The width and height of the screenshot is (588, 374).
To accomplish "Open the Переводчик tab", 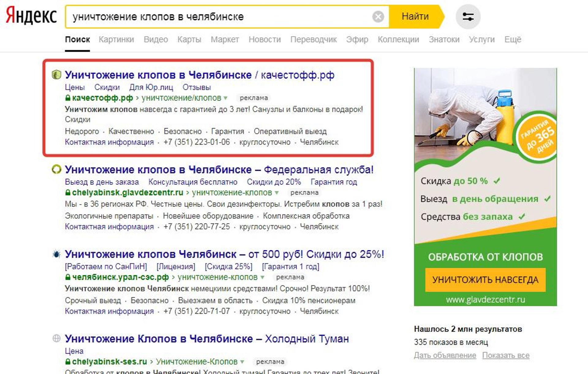I will (314, 40).
